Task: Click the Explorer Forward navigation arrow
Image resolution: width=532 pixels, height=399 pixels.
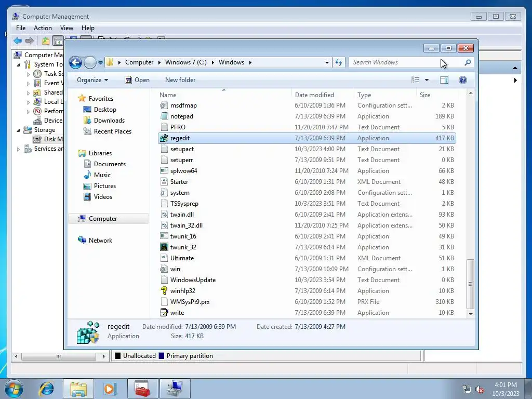Action: tap(90, 62)
